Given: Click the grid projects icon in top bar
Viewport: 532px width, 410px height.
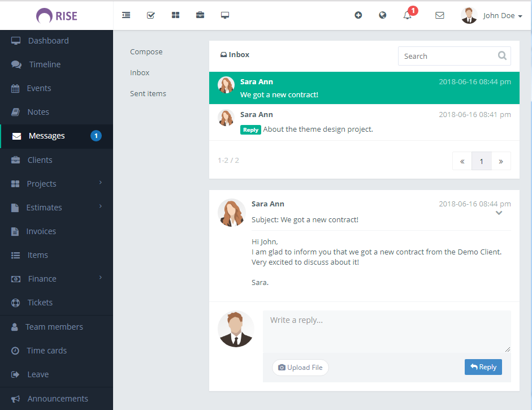Looking at the screenshot, I should 175,15.
